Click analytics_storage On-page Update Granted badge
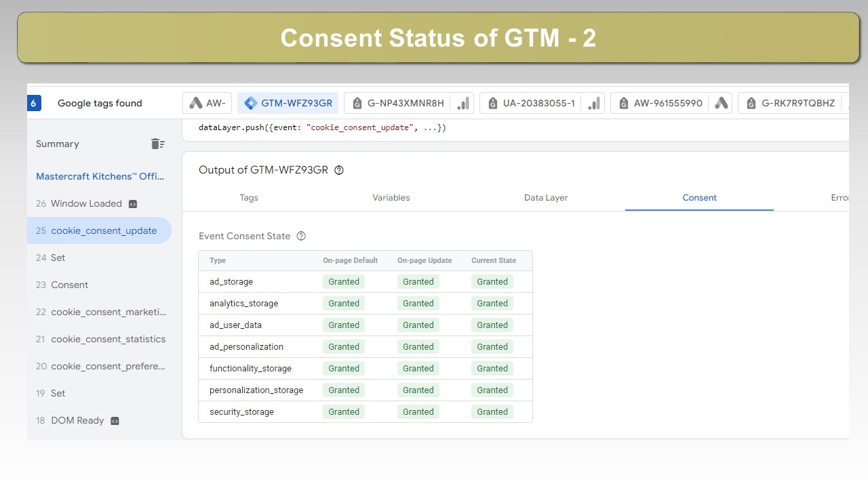The width and height of the screenshot is (868, 488). point(418,304)
